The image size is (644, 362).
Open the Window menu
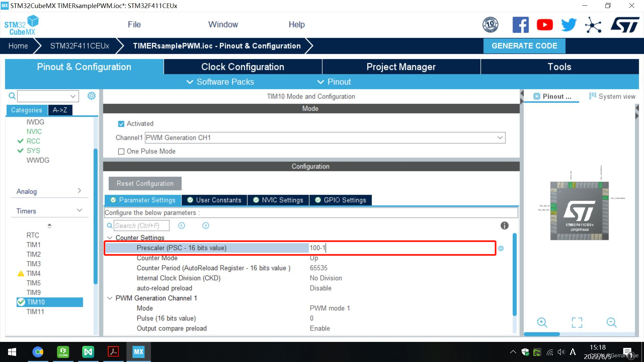(223, 24)
